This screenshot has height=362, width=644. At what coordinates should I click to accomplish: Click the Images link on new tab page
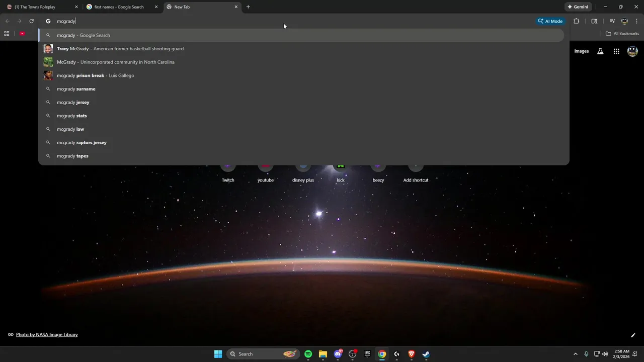(x=581, y=51)
